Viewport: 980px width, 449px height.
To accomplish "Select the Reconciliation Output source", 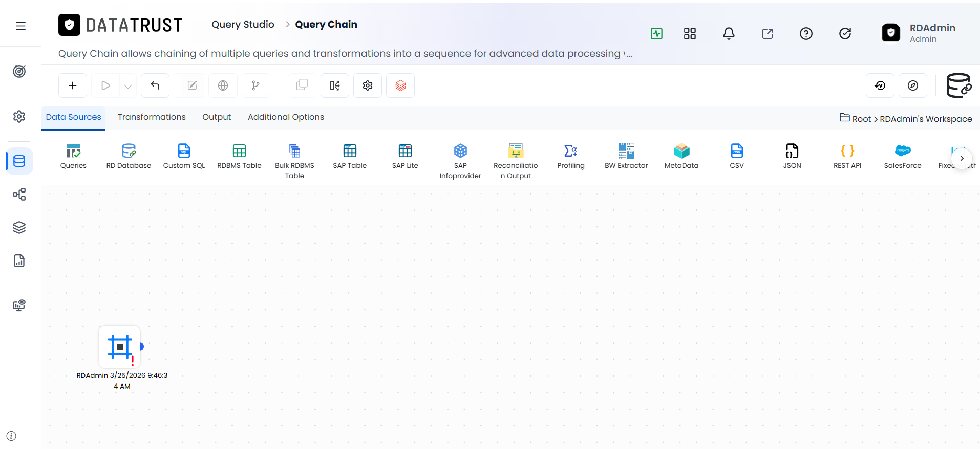I will pos(516,161).
